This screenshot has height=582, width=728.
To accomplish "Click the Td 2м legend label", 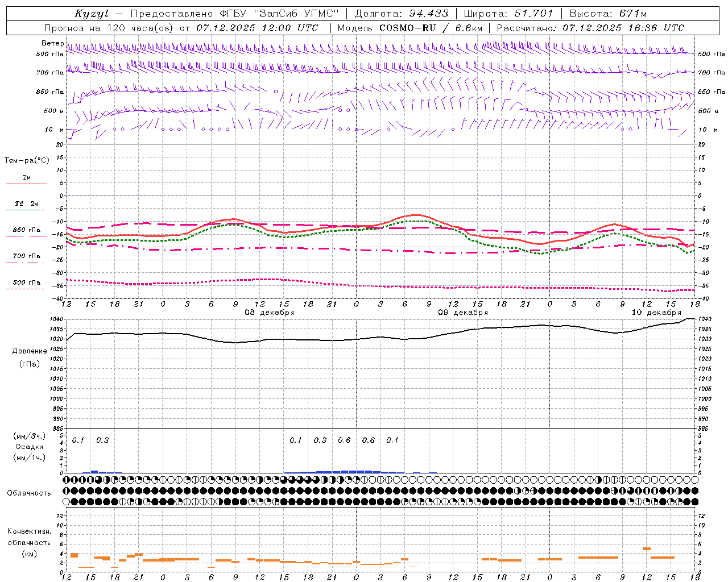I will pos(26,203).
